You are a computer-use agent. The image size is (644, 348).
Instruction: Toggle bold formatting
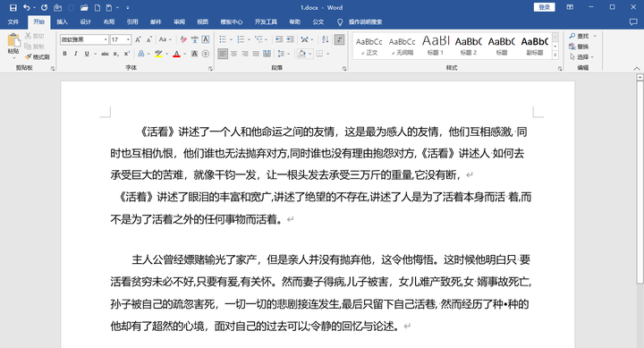tap(65, 54)
